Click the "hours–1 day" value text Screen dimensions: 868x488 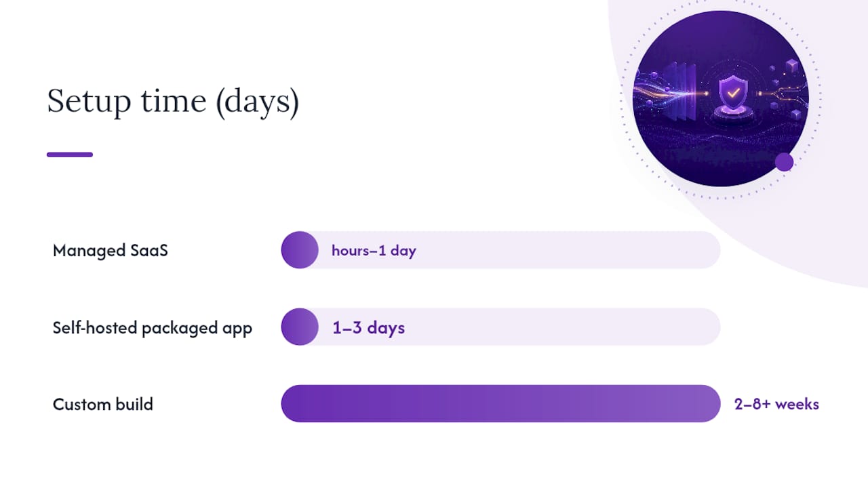(374, 251)
